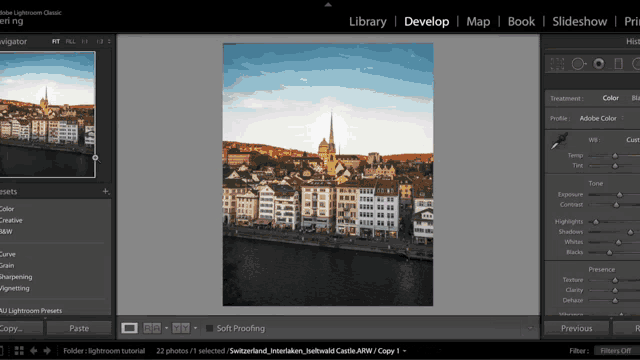Switch to the Library module
The image size is (640, 360).
[x=368, y=22]
